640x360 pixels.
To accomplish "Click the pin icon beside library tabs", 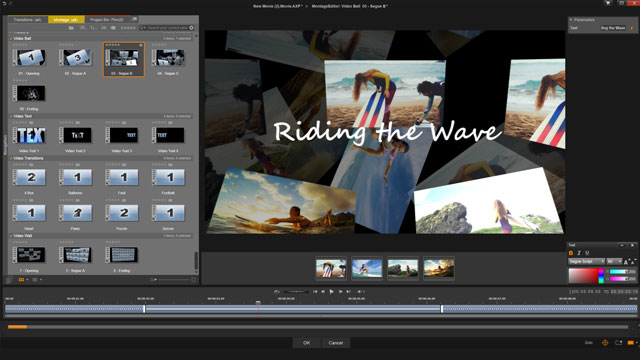I will click(x=134, y=19).
